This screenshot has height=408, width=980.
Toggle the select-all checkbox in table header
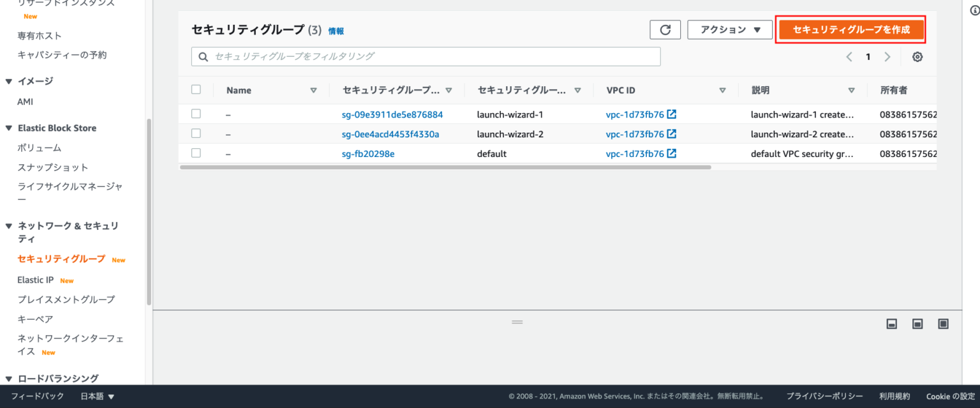point(196,90)
